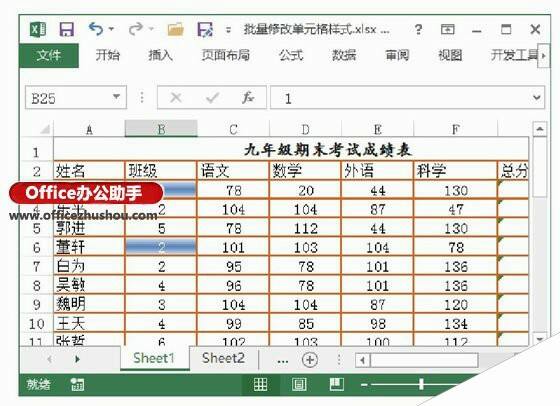The height and width of the screenshot is (406, 560).
Task: Click the Save As icon in quick toolbar
Action: click(x=205, y=29)
